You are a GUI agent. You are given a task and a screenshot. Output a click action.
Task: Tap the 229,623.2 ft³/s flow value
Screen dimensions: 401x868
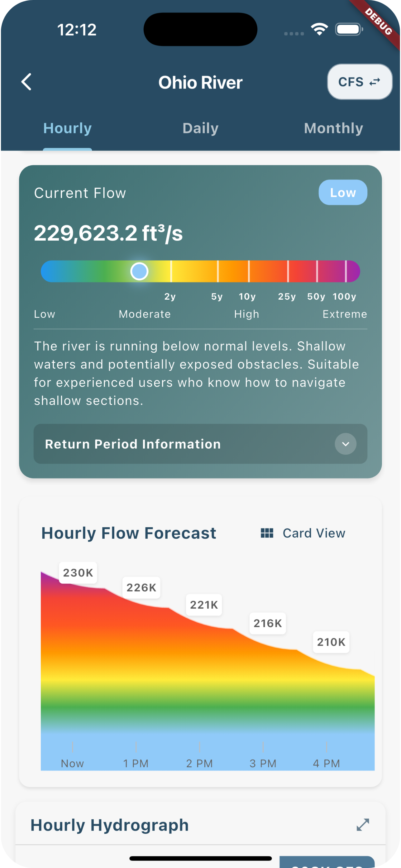tap(108, 233)
